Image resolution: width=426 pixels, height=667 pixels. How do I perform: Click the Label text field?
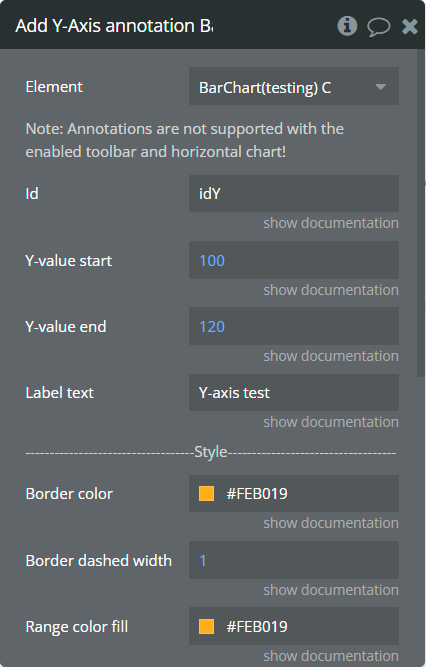coord(294,393)
